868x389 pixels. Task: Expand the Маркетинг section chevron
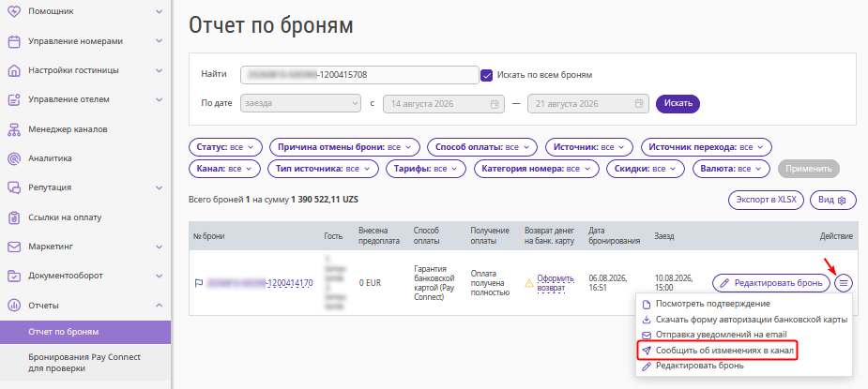pos(160,247)
